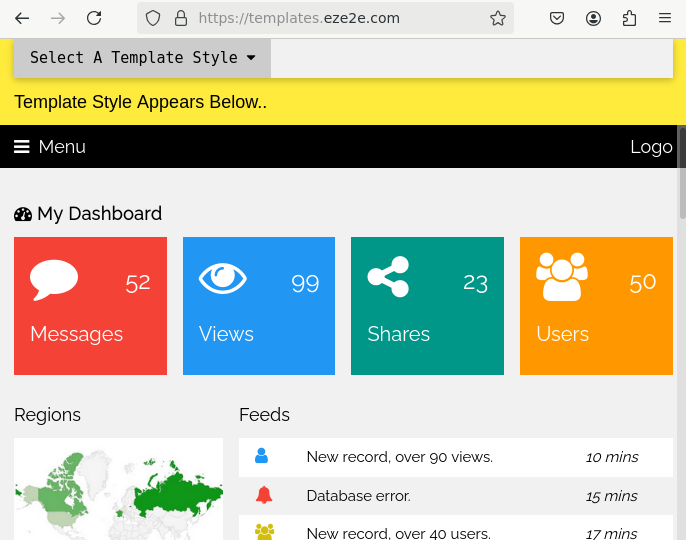Click the Views eye icon
Viewport: 686px width, 540px height.
tap(222, 278)
